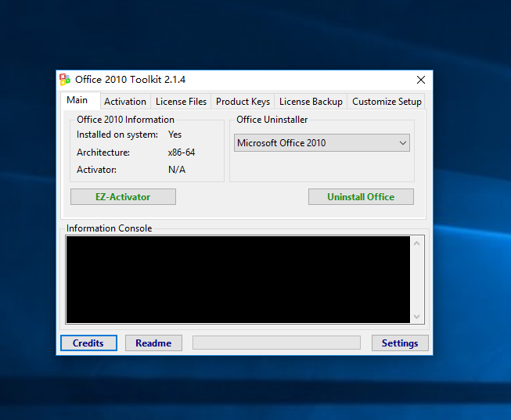Click the 'Office Uninstaller' group label
This screenshot has width=511, height=420.
(272, 120)
